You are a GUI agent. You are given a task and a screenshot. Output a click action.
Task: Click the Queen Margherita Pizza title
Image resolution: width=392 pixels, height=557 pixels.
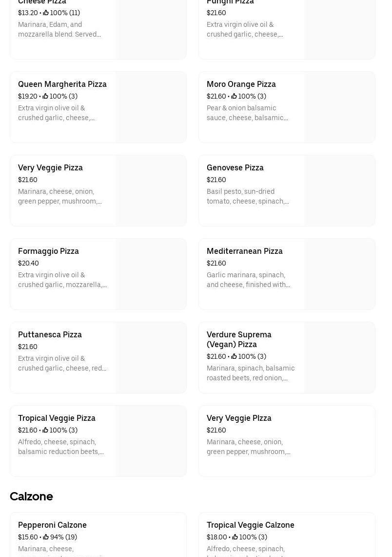click(x=62, y=84)
